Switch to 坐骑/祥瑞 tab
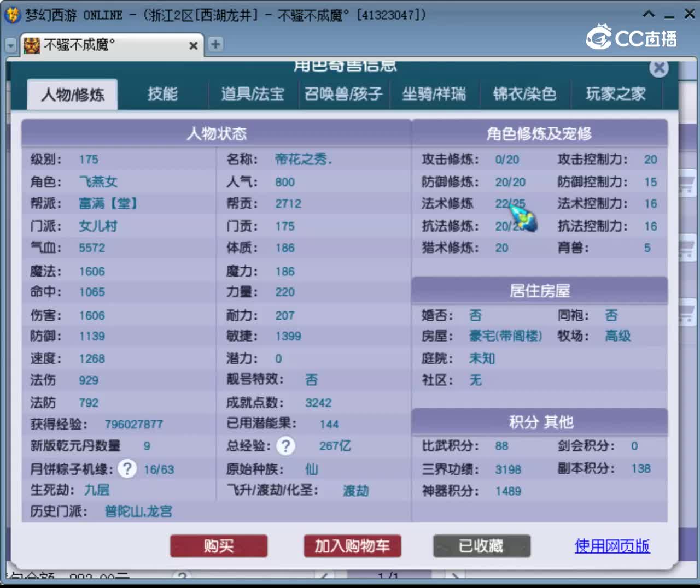The height and width of the screenshot is (588, 700). tap(434, 94)
